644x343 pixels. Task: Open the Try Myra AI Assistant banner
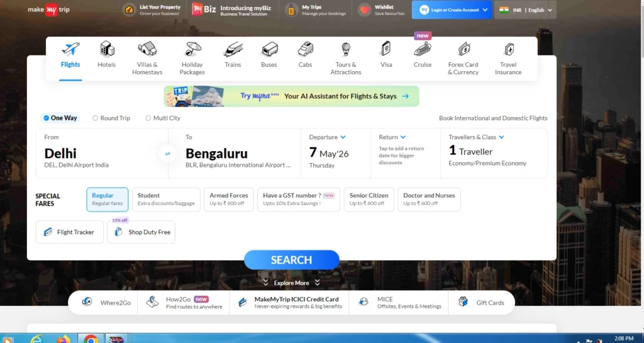click(291, 96)
